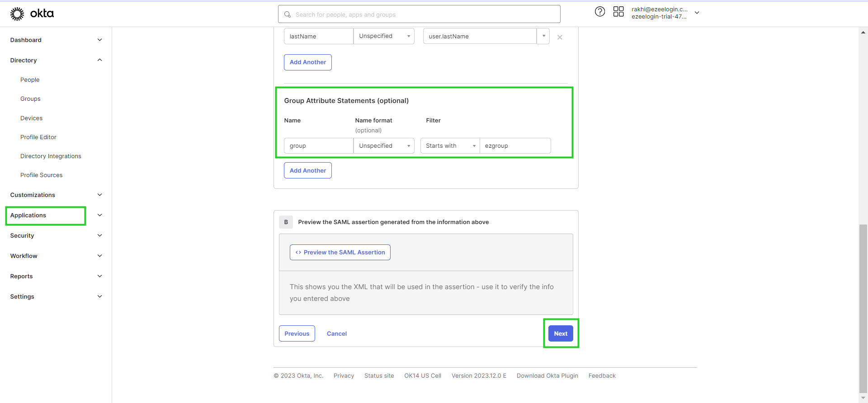
Task: Expand the Security section chevron
Action: (x=99, y=235)
